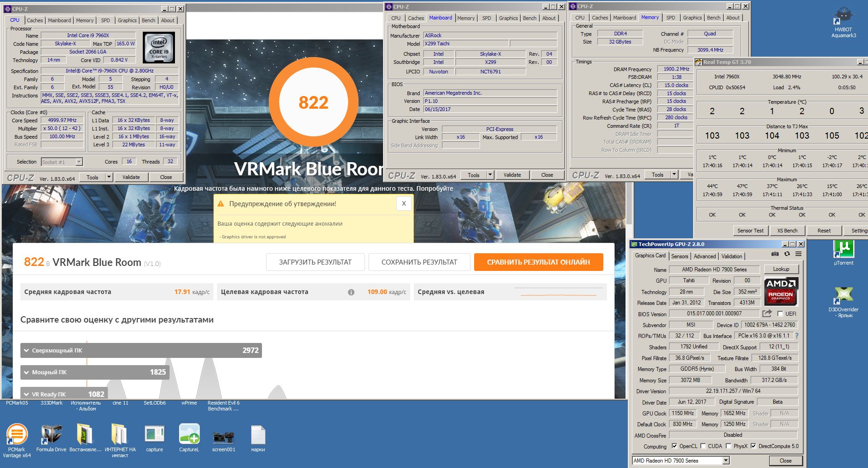This screenshot has height=468, width=868.
Task: Select the capture desktop icon
Action: click(x=155, y=438)
